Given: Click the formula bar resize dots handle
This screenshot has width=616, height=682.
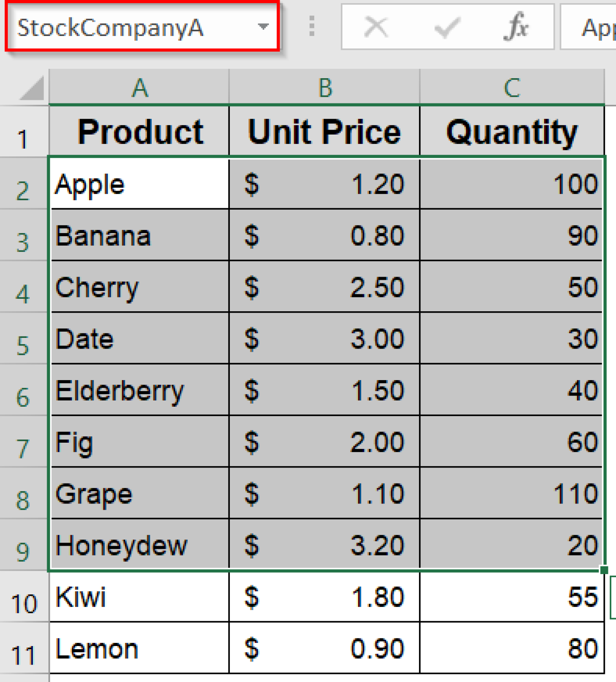Looking at the screenshot, I should tap(312, 26).
